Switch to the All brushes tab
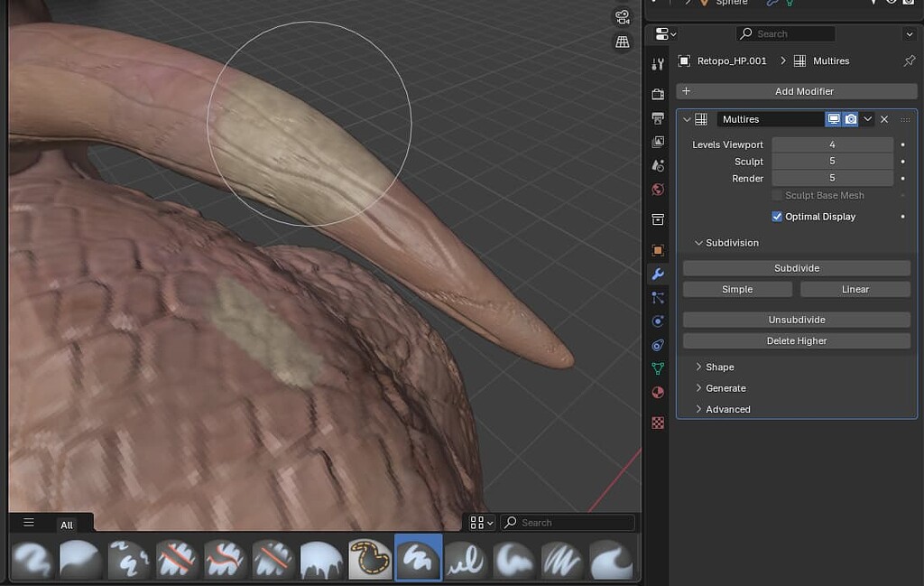924x586 pixels. point(67,525)
